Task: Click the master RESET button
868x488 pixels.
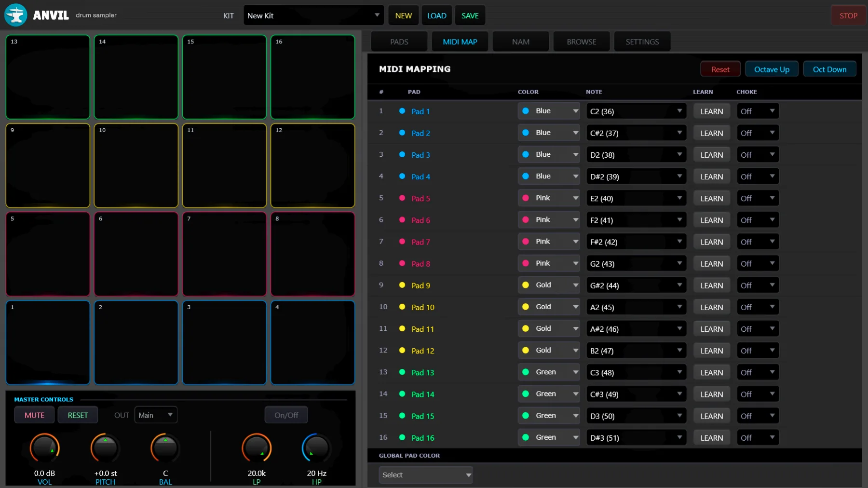Action: point(78,415)
